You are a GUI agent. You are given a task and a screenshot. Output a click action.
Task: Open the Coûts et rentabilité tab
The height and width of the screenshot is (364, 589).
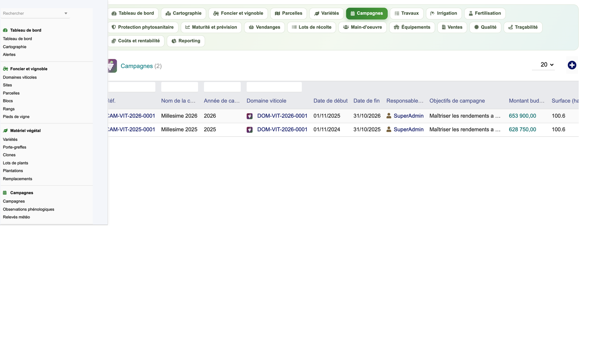(136, 41)
